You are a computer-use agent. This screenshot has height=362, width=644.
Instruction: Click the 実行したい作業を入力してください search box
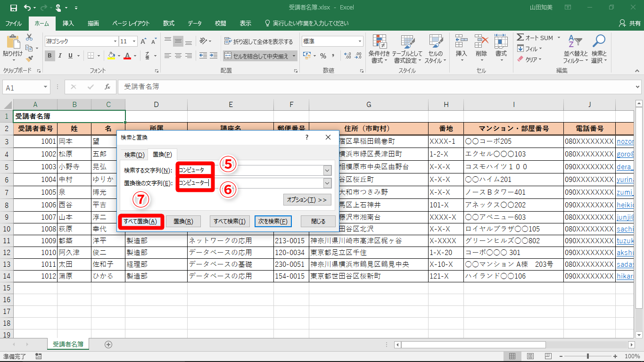[x=306, y=23]
